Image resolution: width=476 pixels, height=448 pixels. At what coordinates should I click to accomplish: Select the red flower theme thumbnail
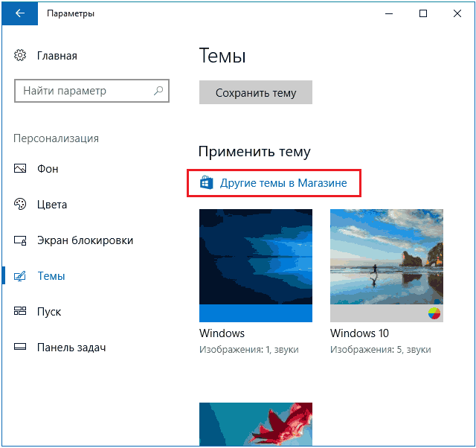tap(256, 424)
